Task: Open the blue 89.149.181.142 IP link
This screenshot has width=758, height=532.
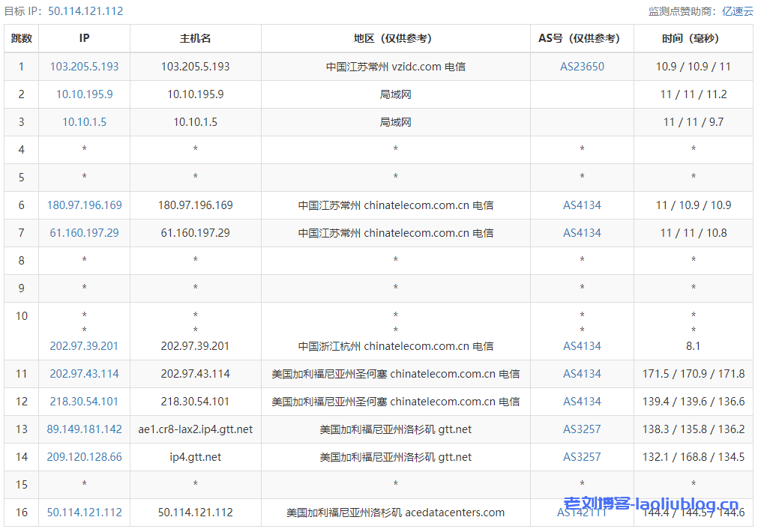Action: pyautogui.click(x=84, y=429)
